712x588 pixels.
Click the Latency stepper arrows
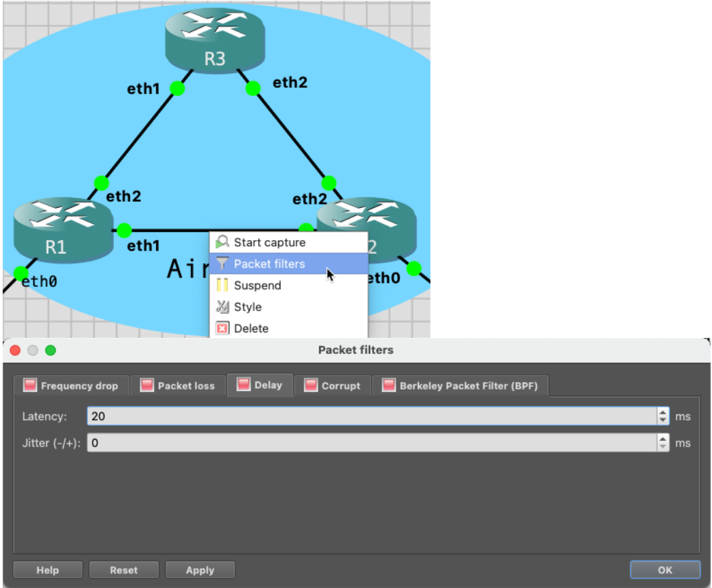663,416
